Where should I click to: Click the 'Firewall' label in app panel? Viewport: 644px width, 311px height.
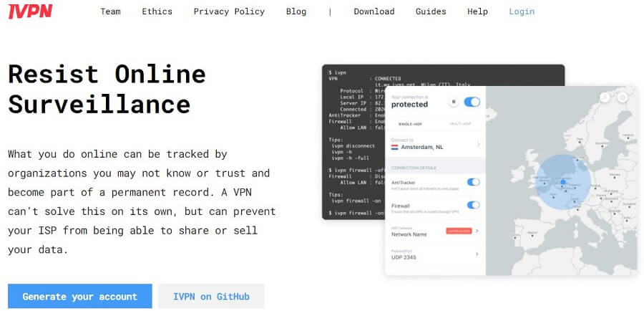pyautogui.click(x=401, y=206)
